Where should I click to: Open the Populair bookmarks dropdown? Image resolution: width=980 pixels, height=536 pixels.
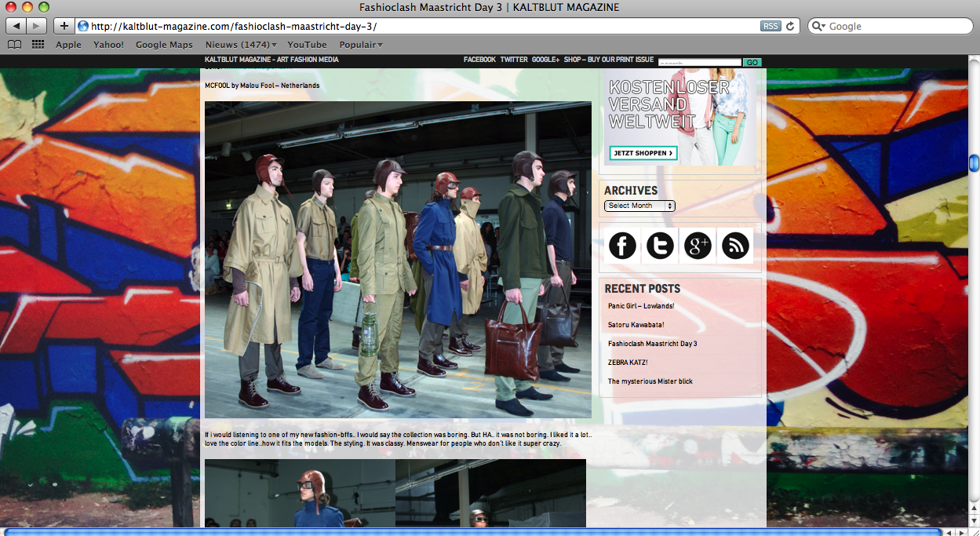[361, 45]
